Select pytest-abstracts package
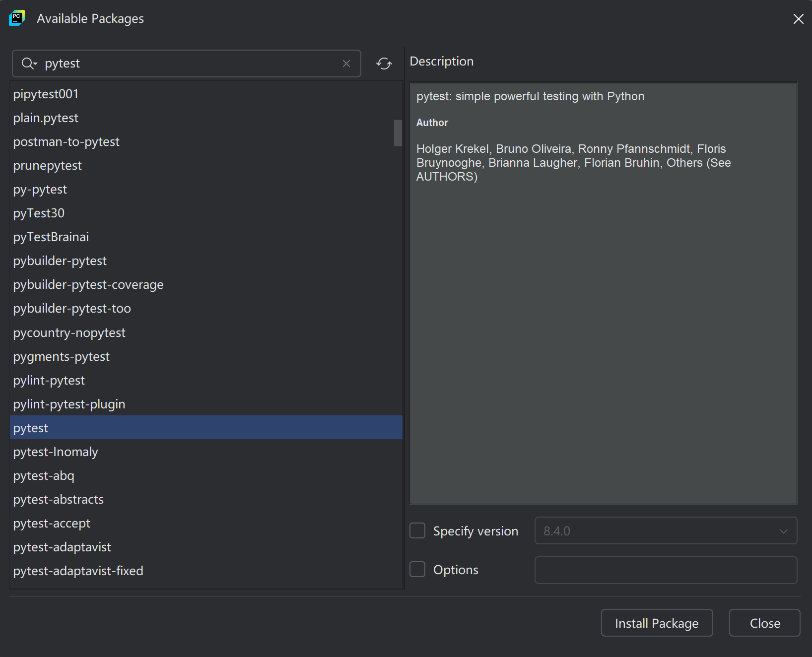Viewport: 812px width, 657px height. pyautogui.click(x=206, y=499)
